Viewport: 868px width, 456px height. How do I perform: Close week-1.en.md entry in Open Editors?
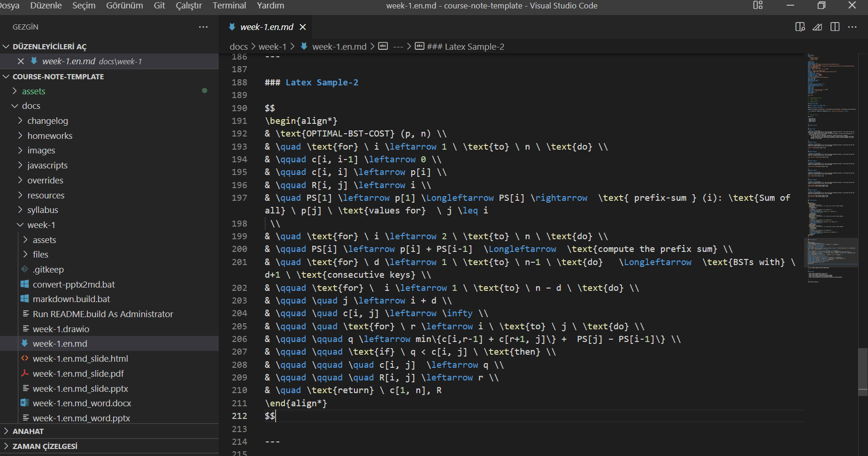coord(21,61)
